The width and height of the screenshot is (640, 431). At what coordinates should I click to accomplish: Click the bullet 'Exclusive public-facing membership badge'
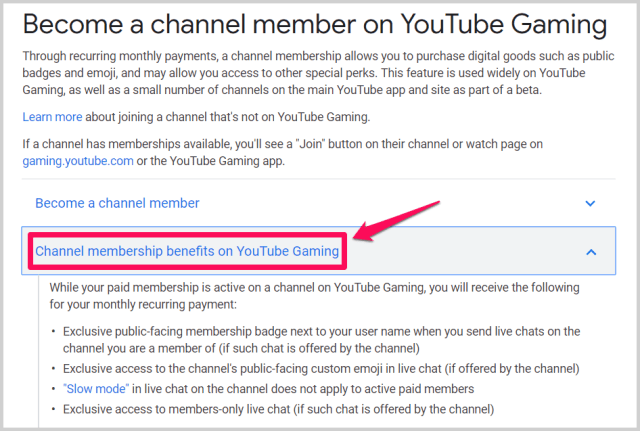coord(321,340)
